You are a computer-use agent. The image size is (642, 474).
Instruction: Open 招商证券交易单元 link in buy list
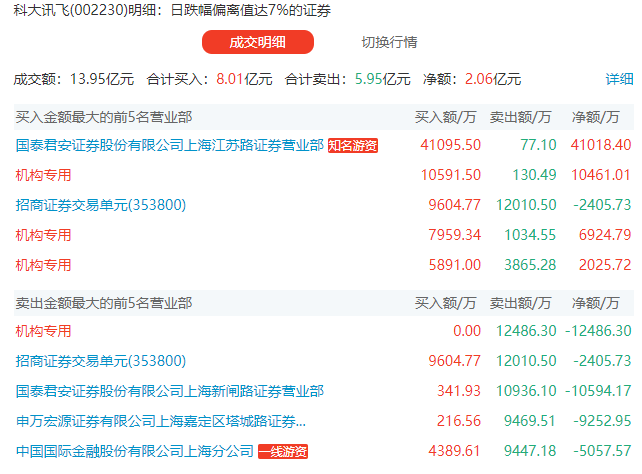point(101,205)
